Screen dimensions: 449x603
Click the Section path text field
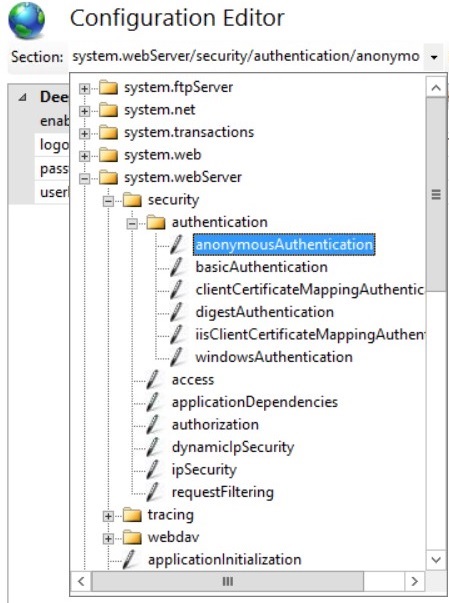coord(246,57)
